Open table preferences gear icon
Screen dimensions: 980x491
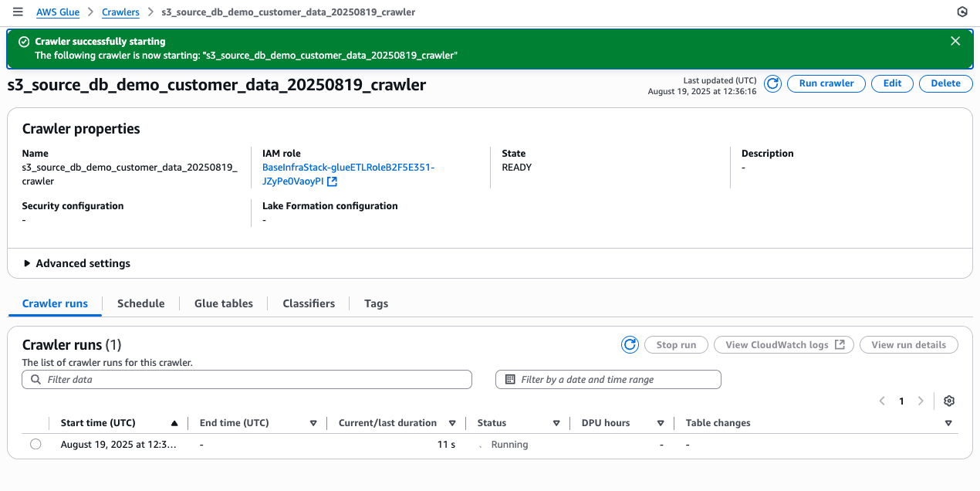click(x=949, y=401)
